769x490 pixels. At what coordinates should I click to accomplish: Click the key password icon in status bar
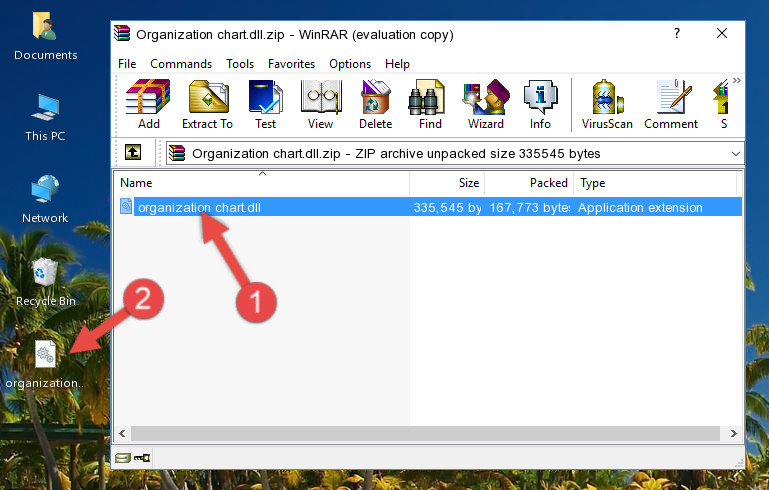coord(142,458)
